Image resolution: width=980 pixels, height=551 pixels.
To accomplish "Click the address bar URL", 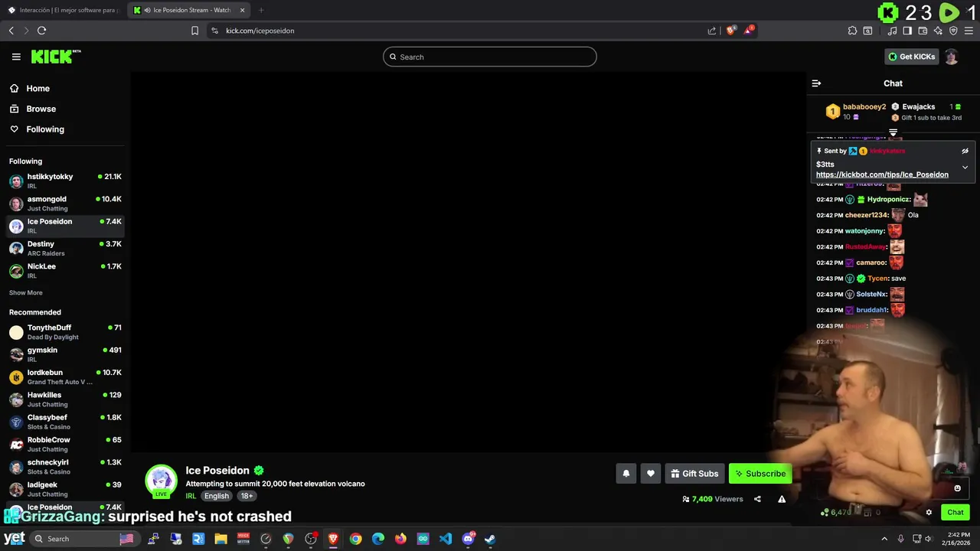I will (x=260, y=31).
